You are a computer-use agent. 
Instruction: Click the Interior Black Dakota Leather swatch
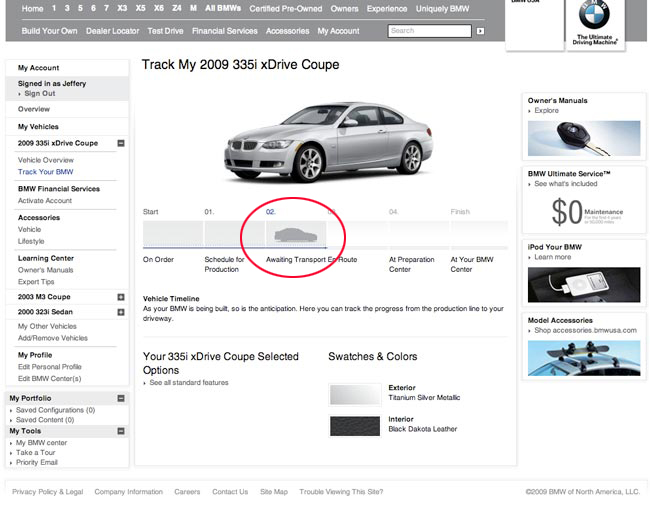point(355,426)
